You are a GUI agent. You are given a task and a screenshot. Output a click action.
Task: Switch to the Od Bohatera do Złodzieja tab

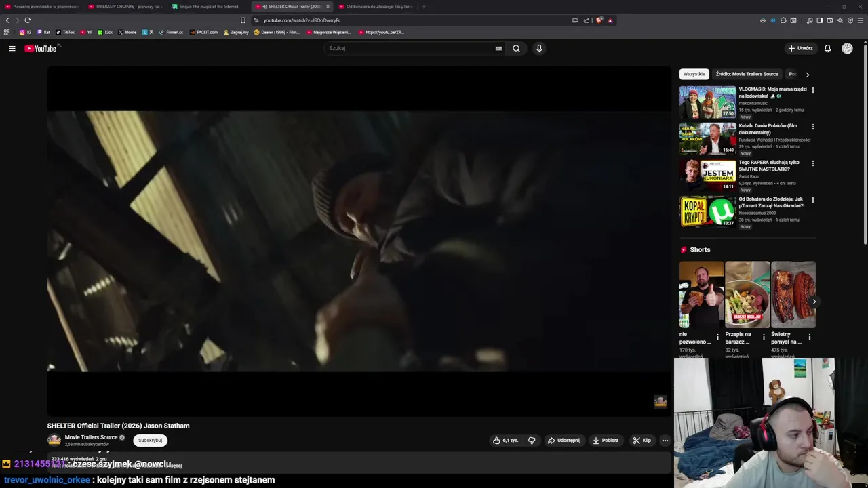coord(376,7)
